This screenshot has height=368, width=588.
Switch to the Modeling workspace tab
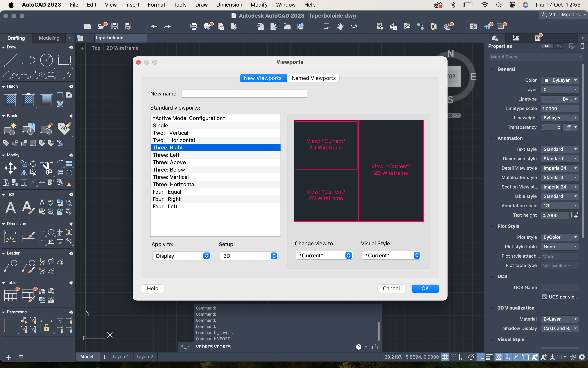49,38
